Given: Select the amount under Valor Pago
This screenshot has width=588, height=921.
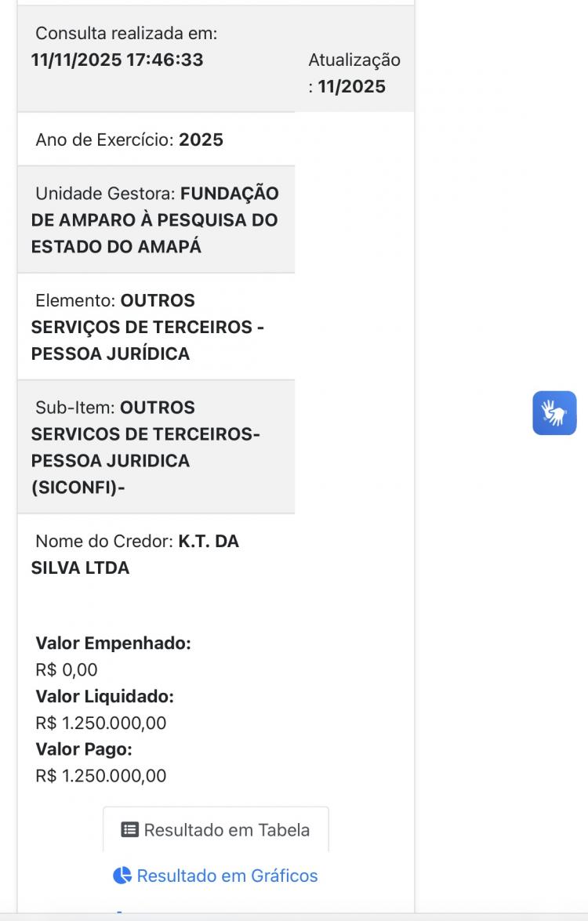Looking at the screenshot, I should (x=101, y=776).
